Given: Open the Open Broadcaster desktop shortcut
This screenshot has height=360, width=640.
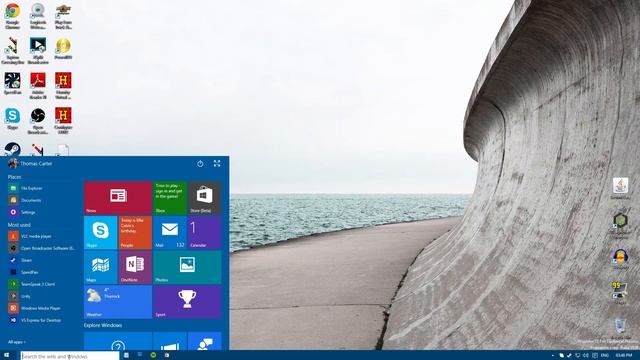Looking at the screenshot, I should pyautogui.click(x=38, y=121).
